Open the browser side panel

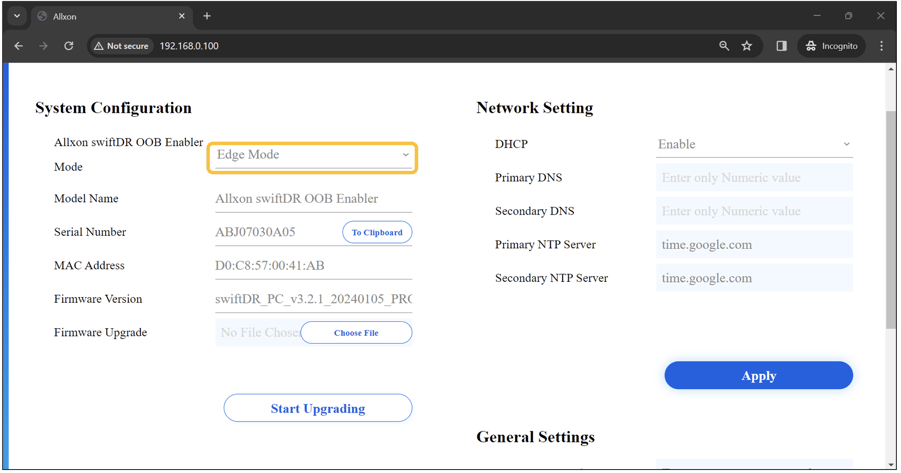tap(781, 46)
